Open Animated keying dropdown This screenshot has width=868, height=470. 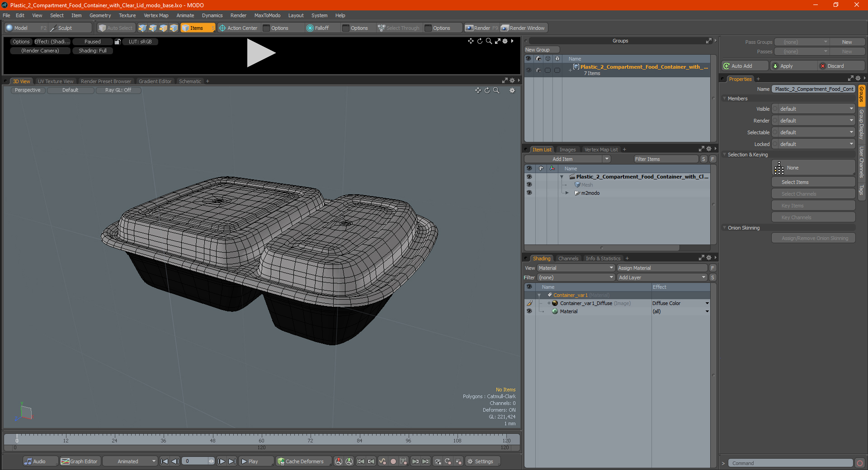pyautogui.click(x=130, y=461)
